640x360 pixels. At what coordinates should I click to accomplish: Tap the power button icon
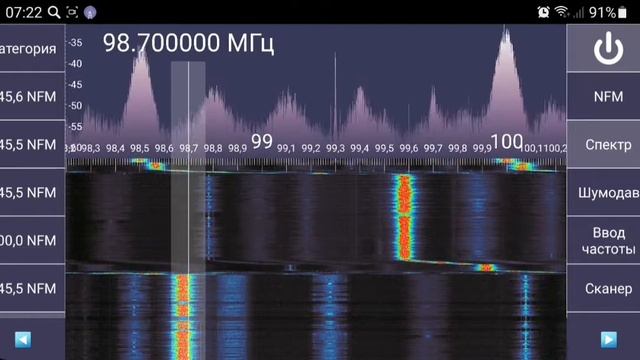click(608, 48)
